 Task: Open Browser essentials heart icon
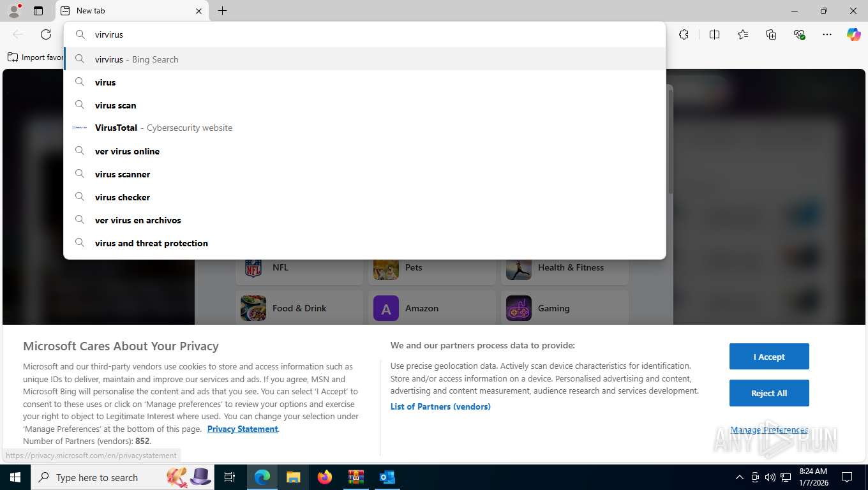(799, 34)
